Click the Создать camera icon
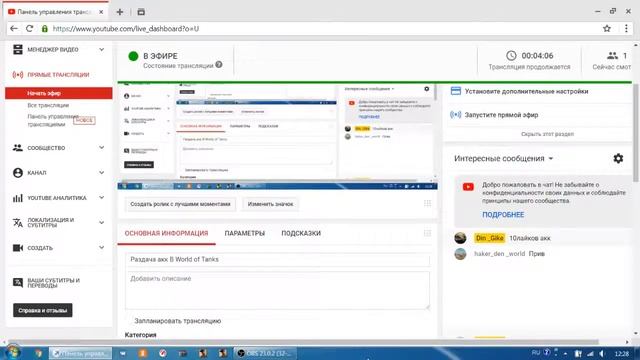This screenshot has width=640, height=360. [18, 248]
